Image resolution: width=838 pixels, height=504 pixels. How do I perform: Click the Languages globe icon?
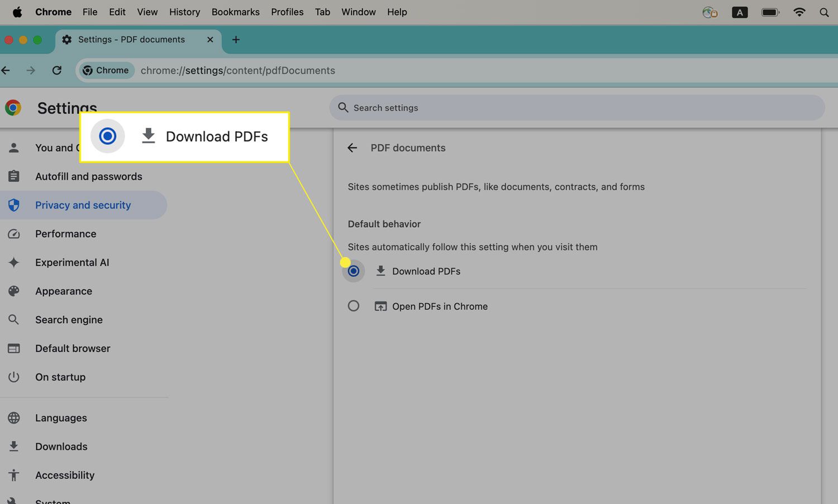coord(14,418)
